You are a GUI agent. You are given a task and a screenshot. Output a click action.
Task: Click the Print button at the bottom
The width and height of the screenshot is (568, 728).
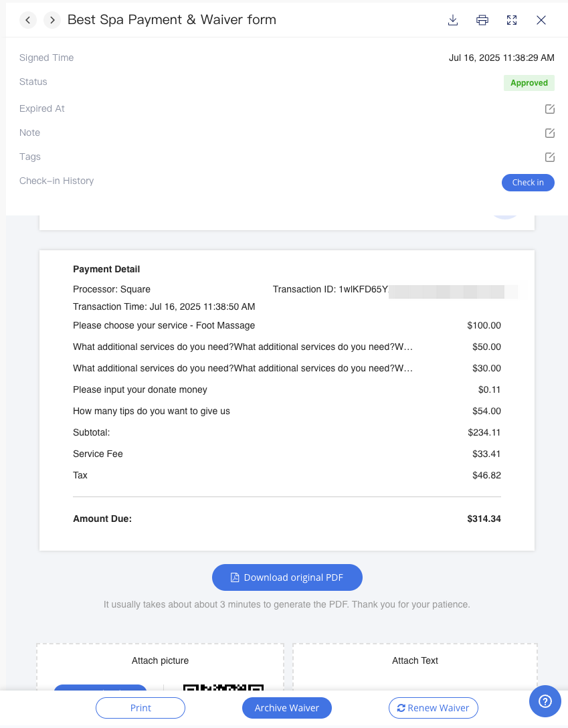point(140,708)
